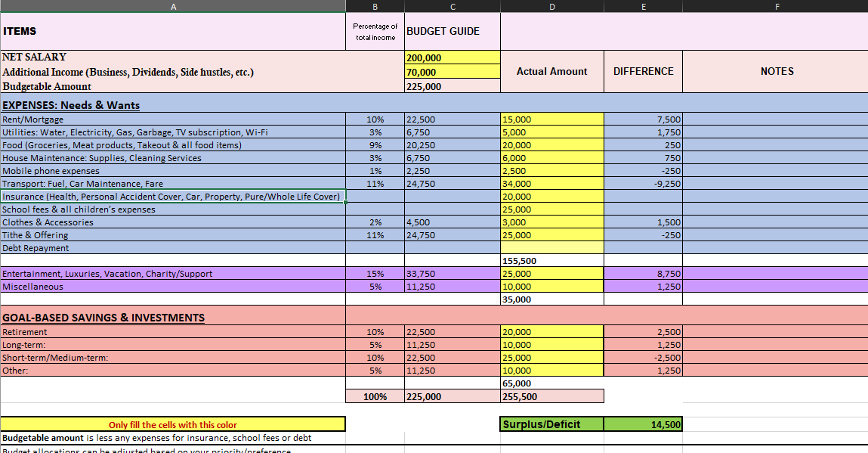
Task: Click the Retirement actual amount 20,000 cell
Action: (551, 332)
